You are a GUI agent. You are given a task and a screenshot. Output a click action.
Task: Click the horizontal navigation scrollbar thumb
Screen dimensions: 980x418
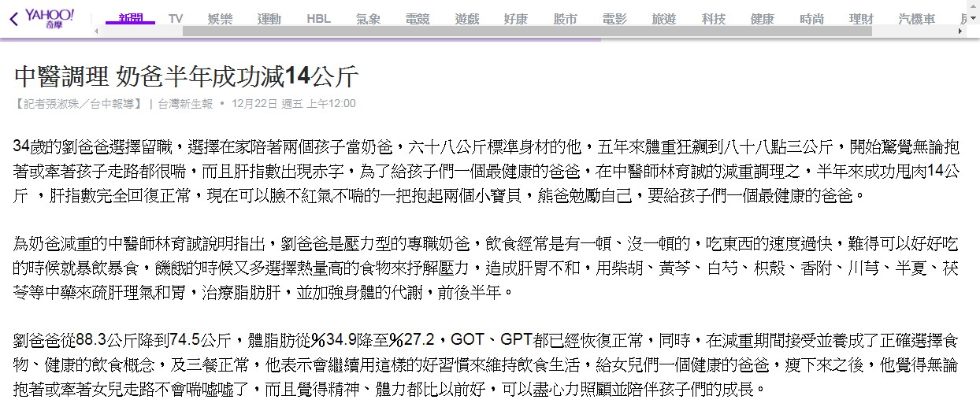(526, 31)
